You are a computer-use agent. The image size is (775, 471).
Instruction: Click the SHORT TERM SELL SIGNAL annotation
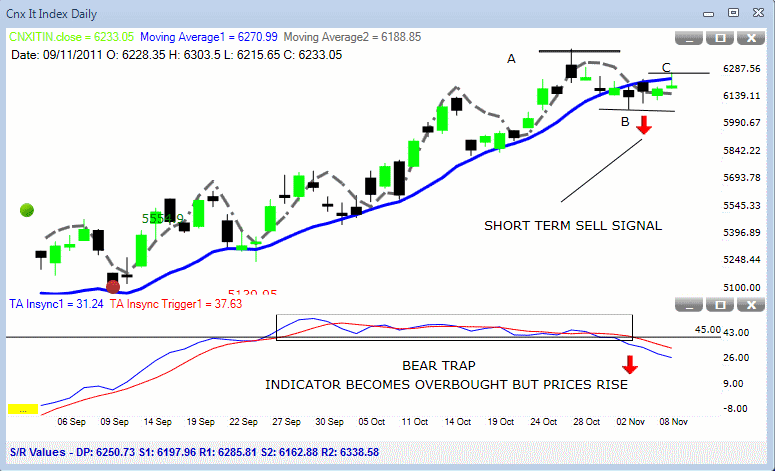[573, 226]
